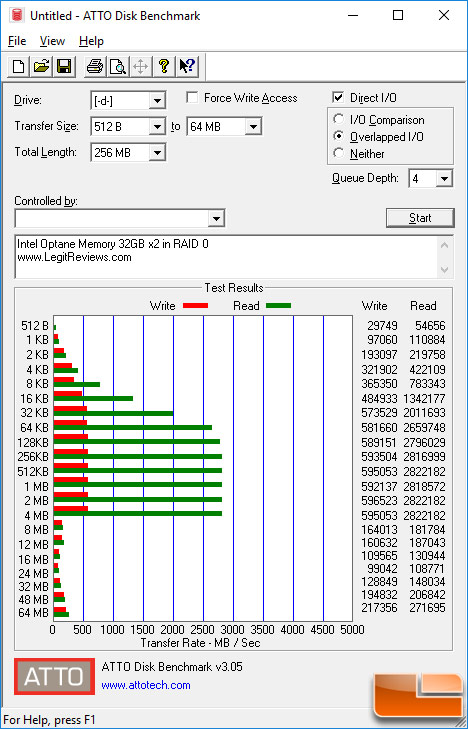Open the Total Length dropdown

pyautogui.click(x=157, y=152)
